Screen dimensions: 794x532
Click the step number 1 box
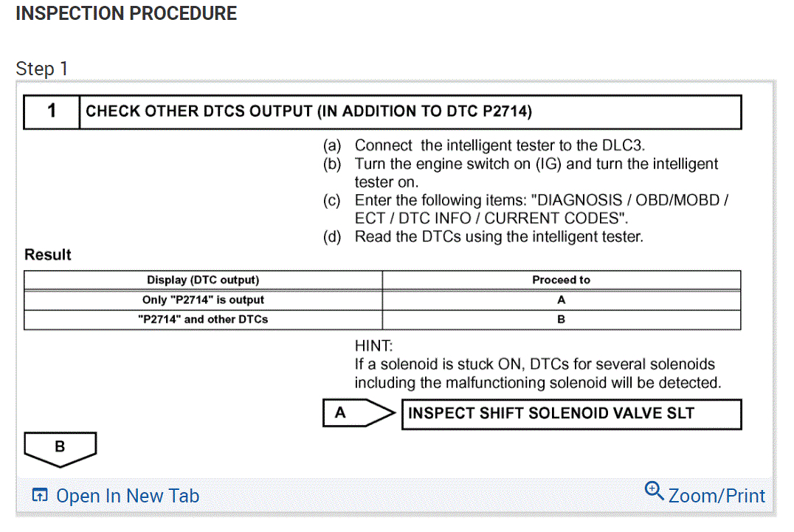click(x=52, y=111)
